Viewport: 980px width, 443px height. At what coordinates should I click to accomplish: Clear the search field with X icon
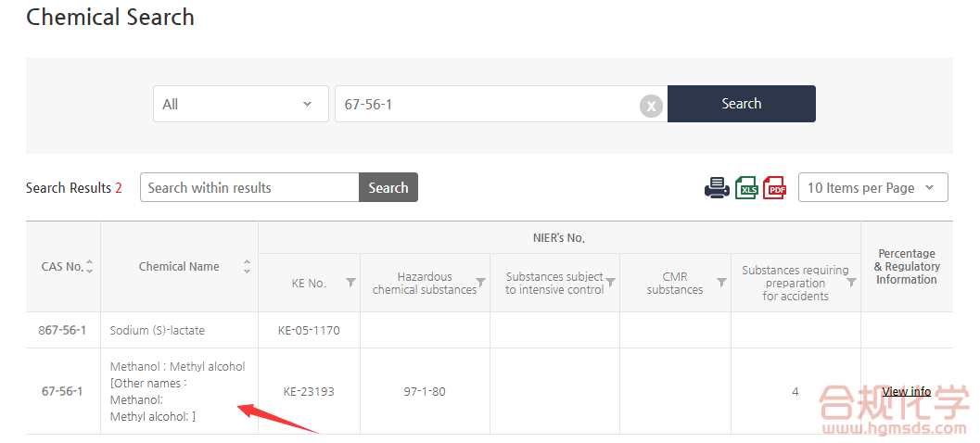[651, 106]
